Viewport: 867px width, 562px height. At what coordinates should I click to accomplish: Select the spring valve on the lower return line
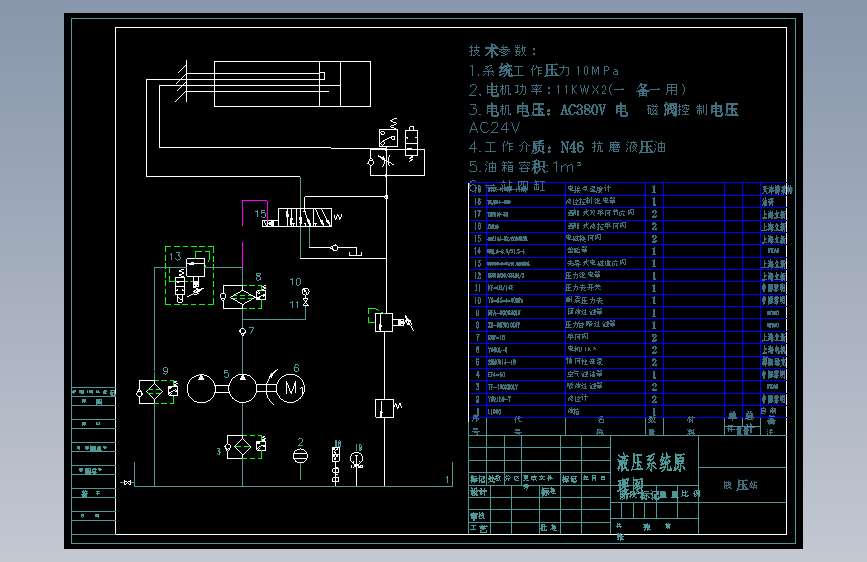coord(387,408)
